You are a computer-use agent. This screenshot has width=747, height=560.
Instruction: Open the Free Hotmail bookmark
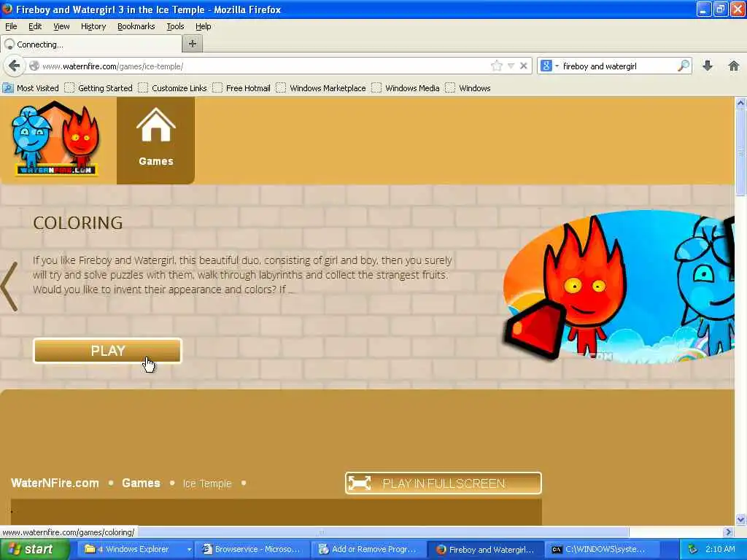(241, 88)
